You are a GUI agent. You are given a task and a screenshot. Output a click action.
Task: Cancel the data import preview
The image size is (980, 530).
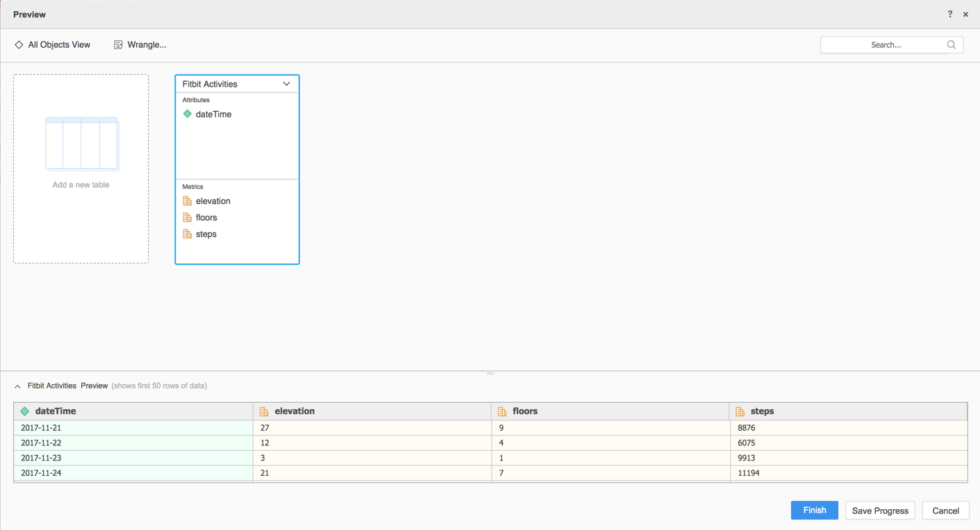(945, 511)
